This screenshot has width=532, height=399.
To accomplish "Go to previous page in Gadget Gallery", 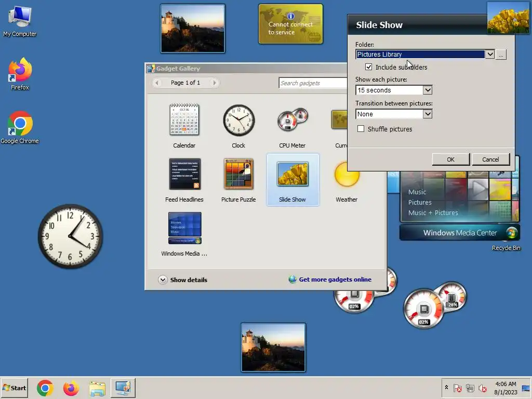I will pyautogui.click(x=157, y=83).
